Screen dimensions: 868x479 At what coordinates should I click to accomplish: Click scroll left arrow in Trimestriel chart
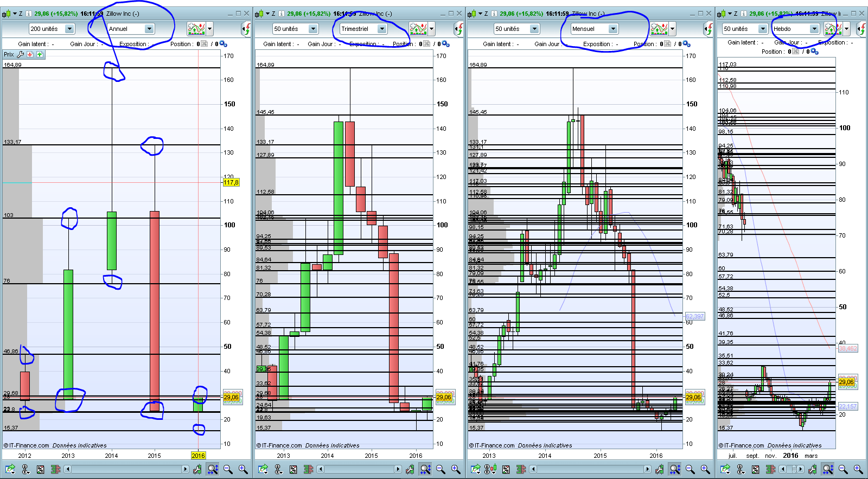(x=321, y=469)
